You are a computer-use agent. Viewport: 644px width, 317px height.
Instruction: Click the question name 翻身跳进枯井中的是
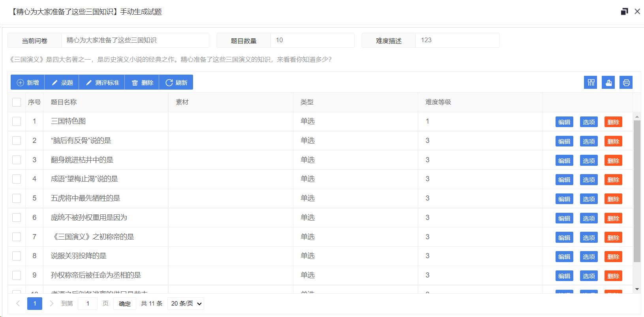click(82, 160)
